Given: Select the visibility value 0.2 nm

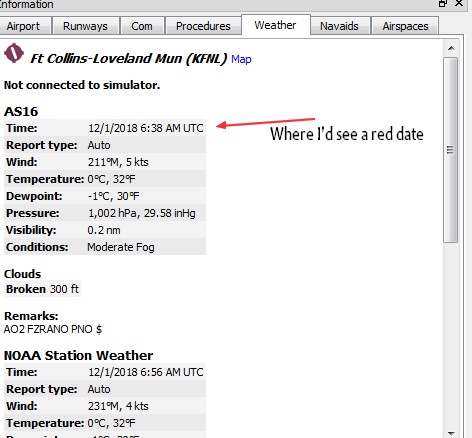Looking at the screenshot, I should [104, 230].
